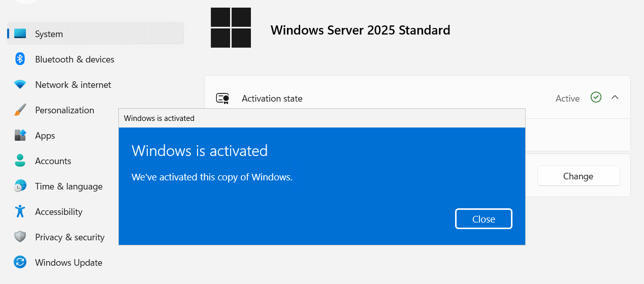Go to Network & internet page
Viewport: 644px width, 284px height.
[73, 85]
